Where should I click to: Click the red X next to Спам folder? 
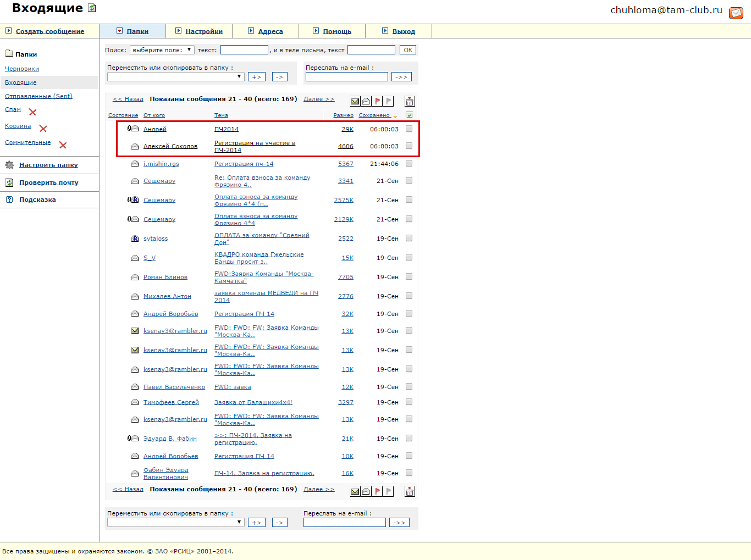[x=32, y=112]
